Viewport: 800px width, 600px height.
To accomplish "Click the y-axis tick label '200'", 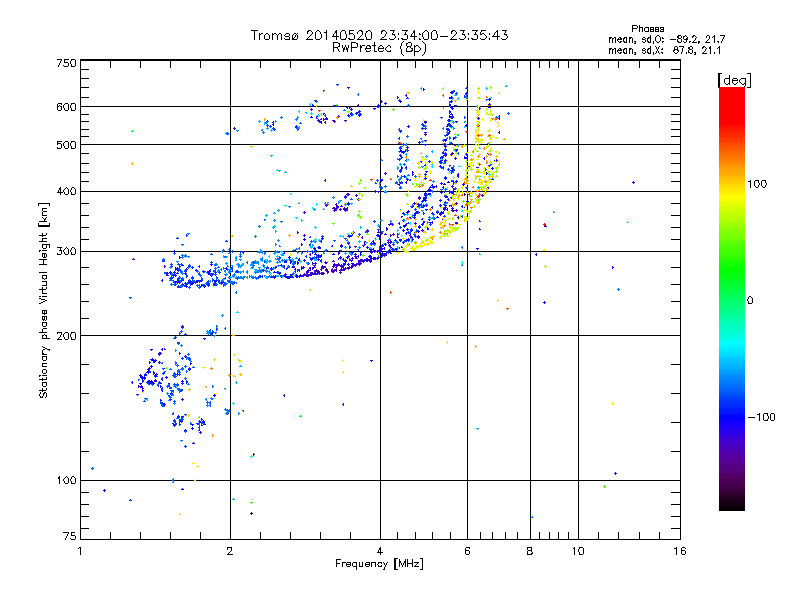I will (x=66, y=336).
